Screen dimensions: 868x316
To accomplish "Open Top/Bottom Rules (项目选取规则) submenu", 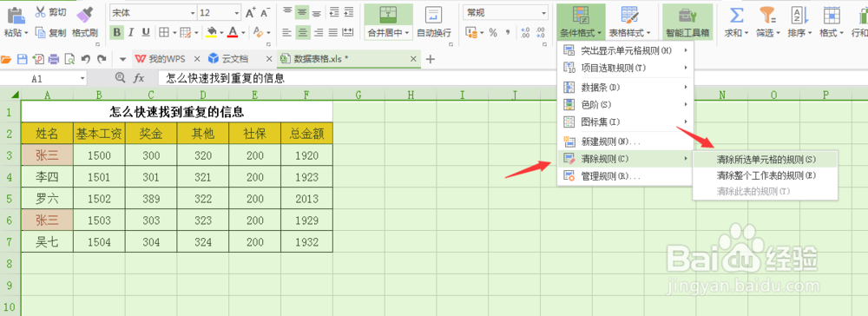I will tap(625, 68).
